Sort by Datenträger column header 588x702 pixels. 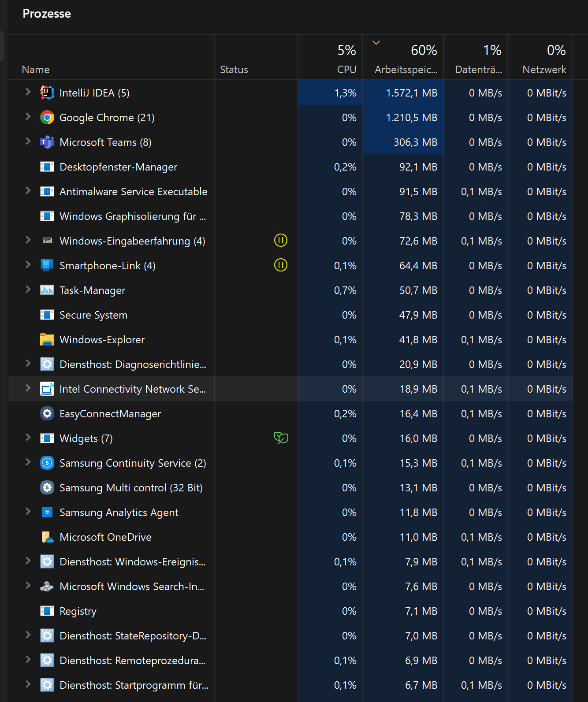pos(476,57)
